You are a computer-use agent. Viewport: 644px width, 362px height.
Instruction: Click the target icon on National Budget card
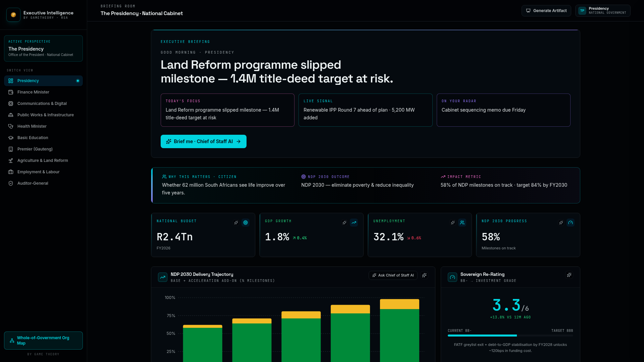click(246, 223)
